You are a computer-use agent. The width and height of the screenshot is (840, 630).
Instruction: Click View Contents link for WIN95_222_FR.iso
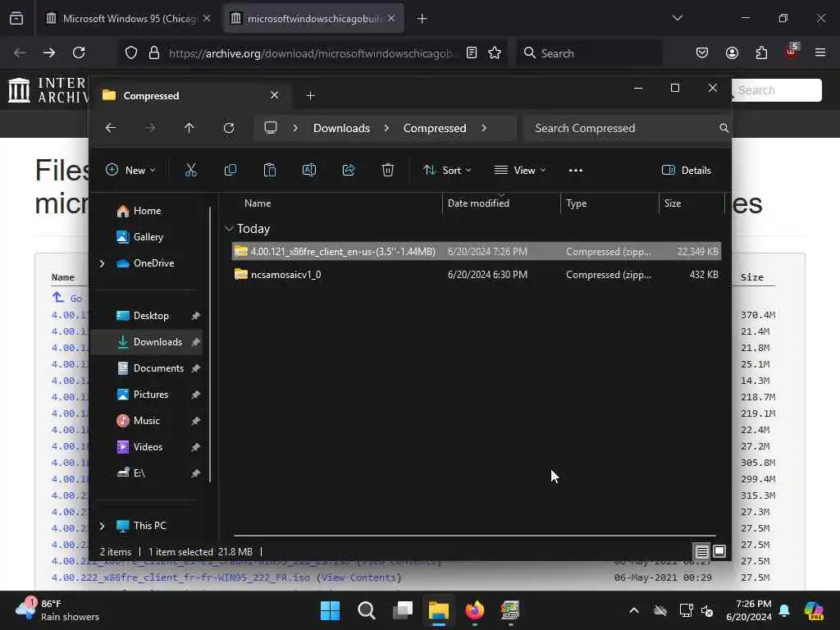[358, 577]
